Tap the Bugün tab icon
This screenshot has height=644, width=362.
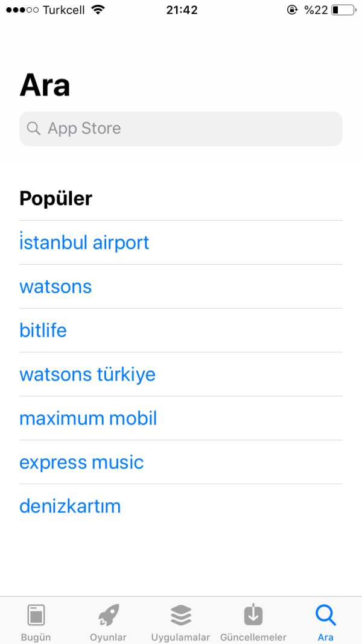[36, 615]
